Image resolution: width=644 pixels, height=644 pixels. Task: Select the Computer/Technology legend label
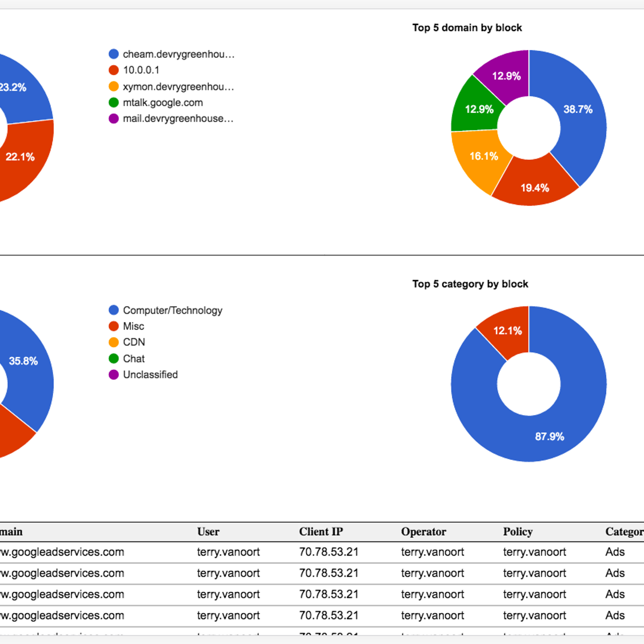point(172,310)
